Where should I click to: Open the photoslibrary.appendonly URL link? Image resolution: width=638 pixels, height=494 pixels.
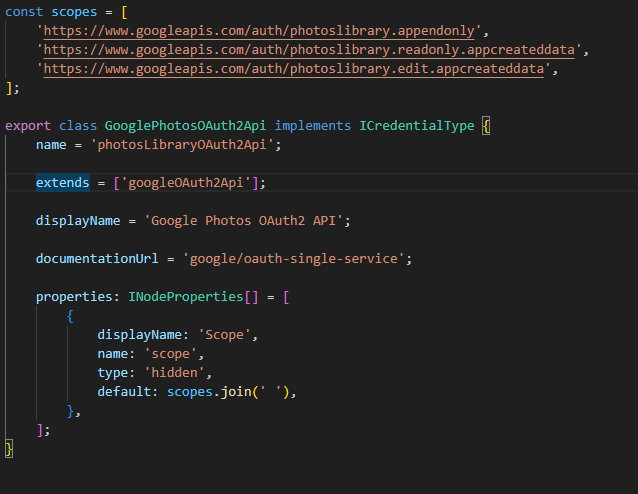click(x=259, y=31)
